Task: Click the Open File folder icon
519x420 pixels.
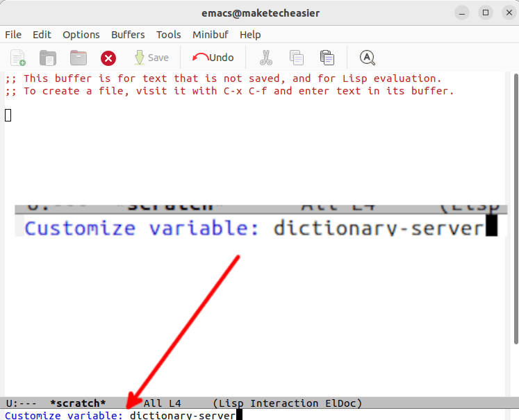Action: (x=48, y=58)
